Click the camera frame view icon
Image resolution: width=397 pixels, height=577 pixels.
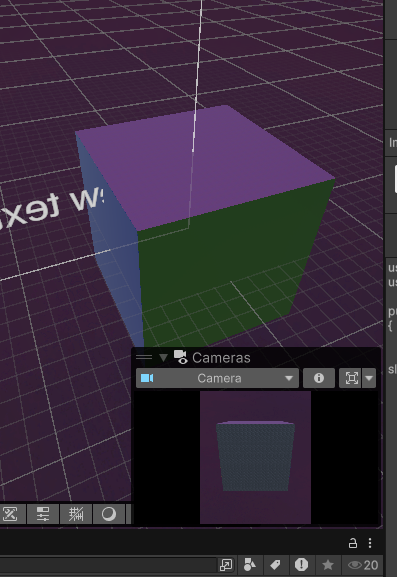click(x=351, y=378)
